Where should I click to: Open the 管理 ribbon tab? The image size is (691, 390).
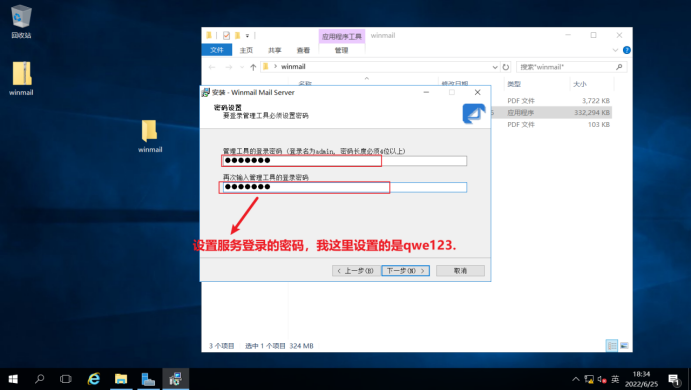tap(342, 50)
